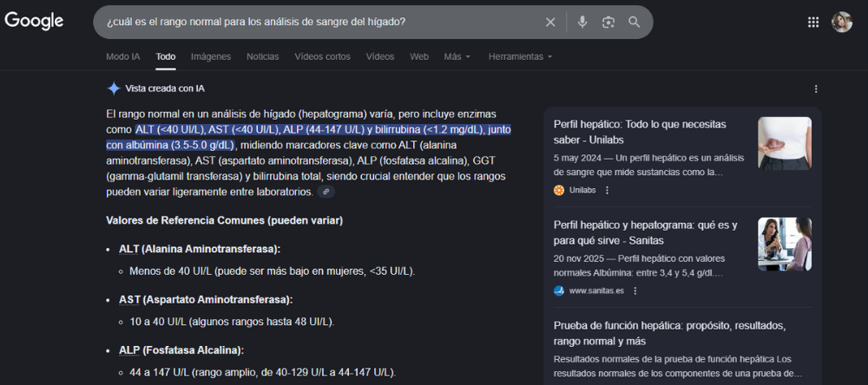
Task: Open 'Prueba de función hepática' link
Action: point(670,333)
